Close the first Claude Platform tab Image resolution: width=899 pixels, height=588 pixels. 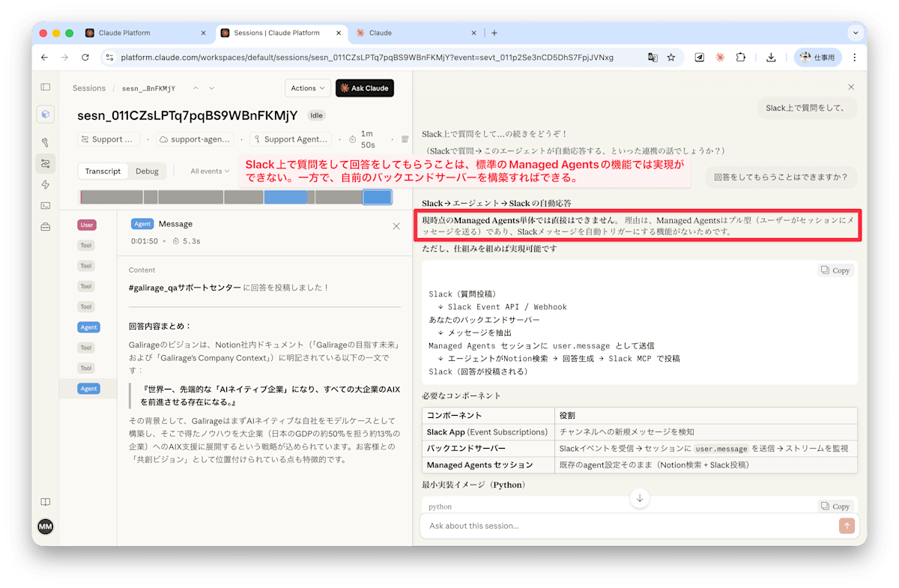coord(203,33)
